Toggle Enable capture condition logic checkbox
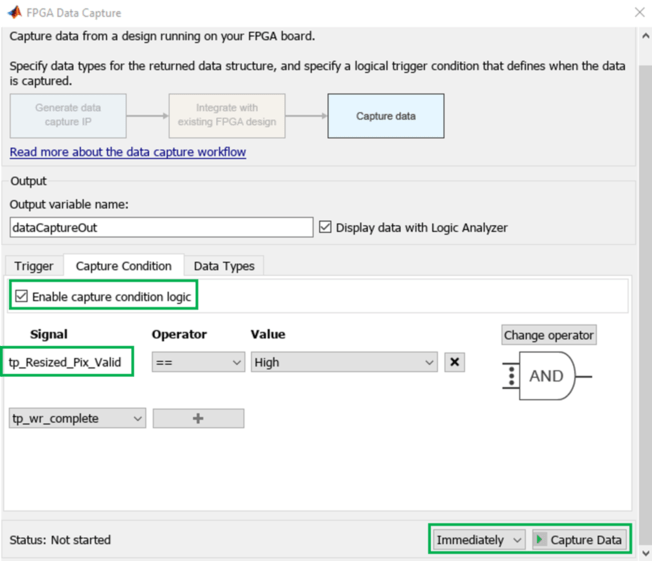The image size is (652, 561). point(22,296)
